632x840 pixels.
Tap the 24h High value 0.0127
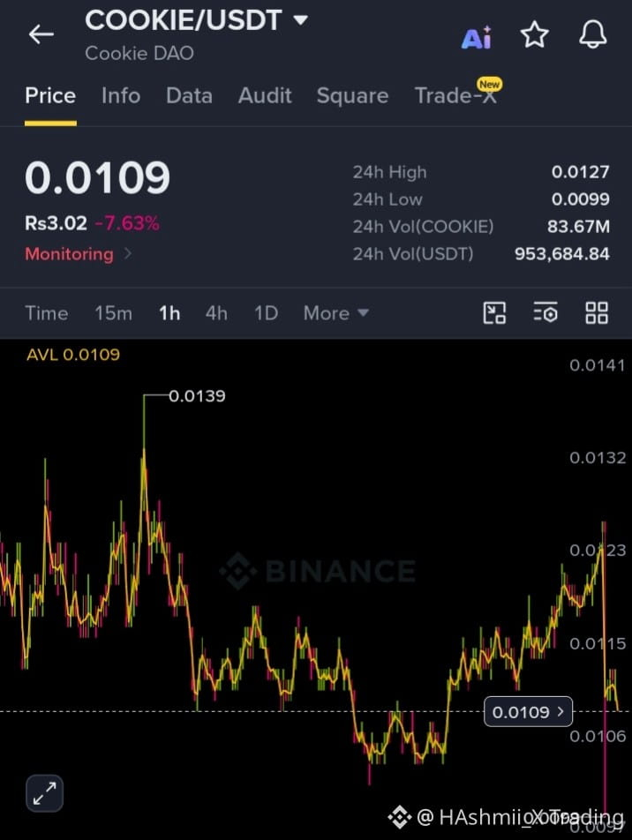pos(581,172)
